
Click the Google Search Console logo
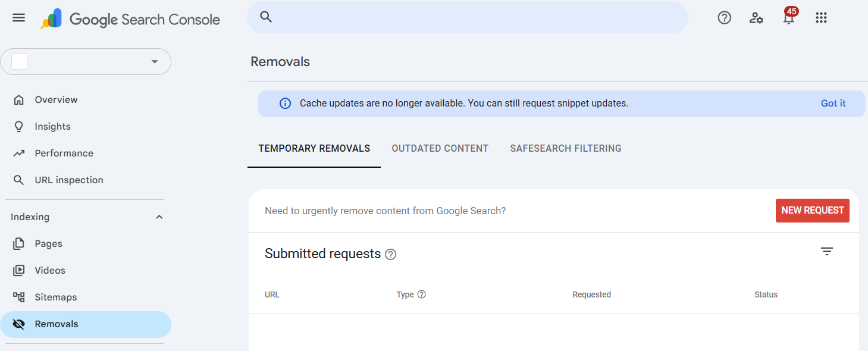[x=130, y=19]
